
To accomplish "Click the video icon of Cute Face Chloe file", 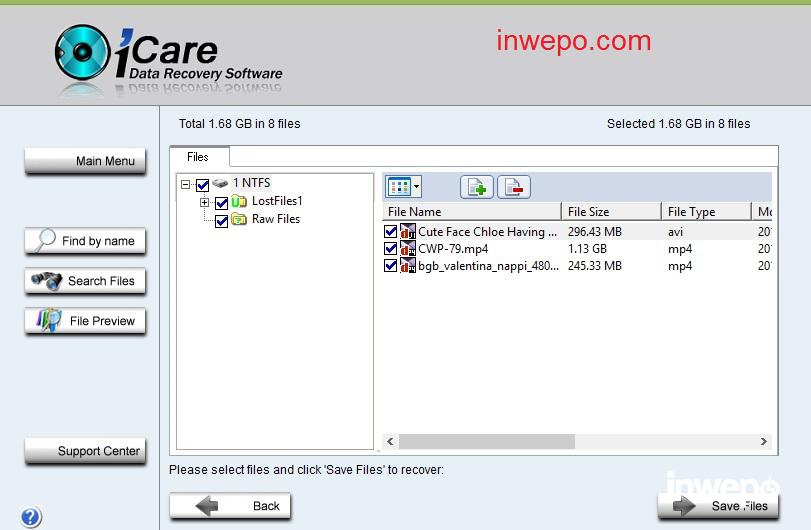I will (408, 232).
